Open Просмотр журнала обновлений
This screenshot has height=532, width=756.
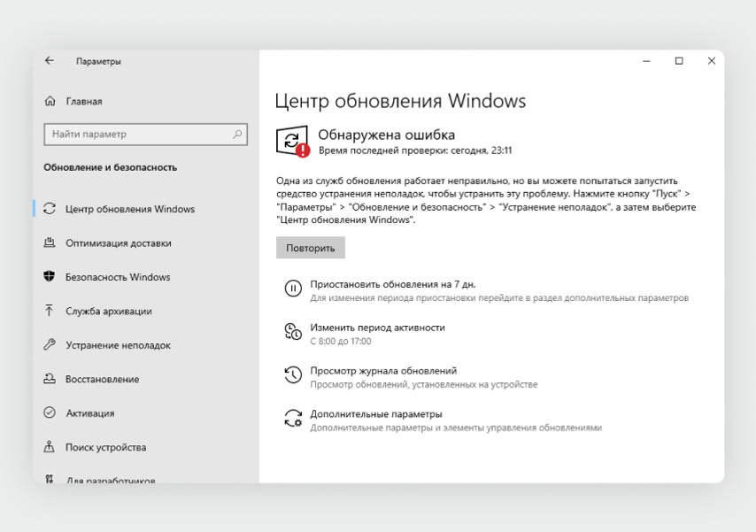(383, 370)
